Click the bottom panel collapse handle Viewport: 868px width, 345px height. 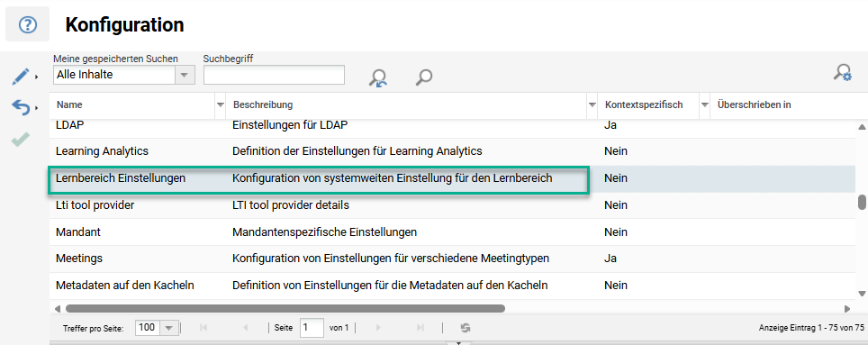pos(458,343)
